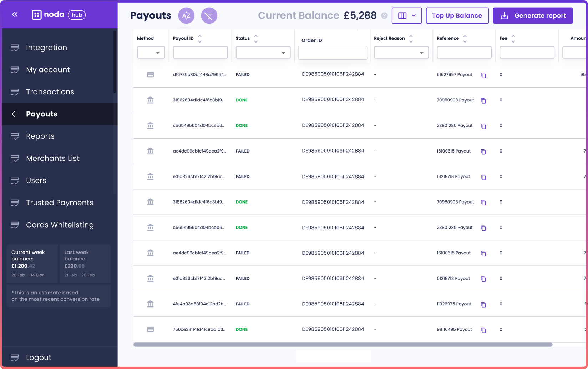
Task: Click the Current Balance £5,288 text
Action: point(317,15)
